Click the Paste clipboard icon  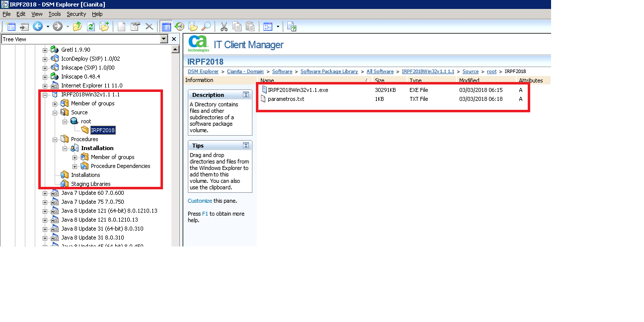pos(250,26)
